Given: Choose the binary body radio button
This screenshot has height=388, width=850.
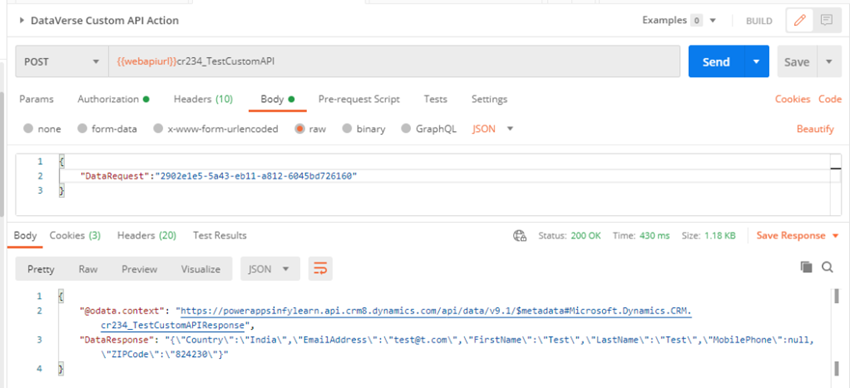Looking at the screenshot, I should (x=346, y=129).
